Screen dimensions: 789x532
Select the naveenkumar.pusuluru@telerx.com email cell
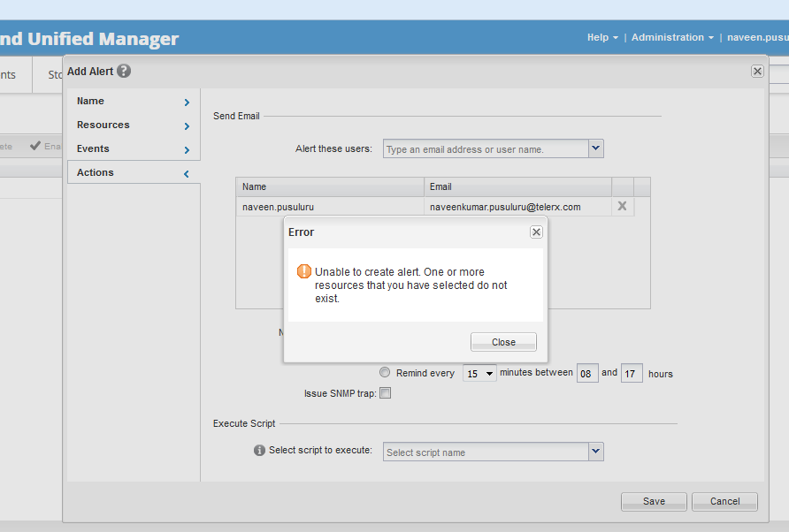(517, 207)
